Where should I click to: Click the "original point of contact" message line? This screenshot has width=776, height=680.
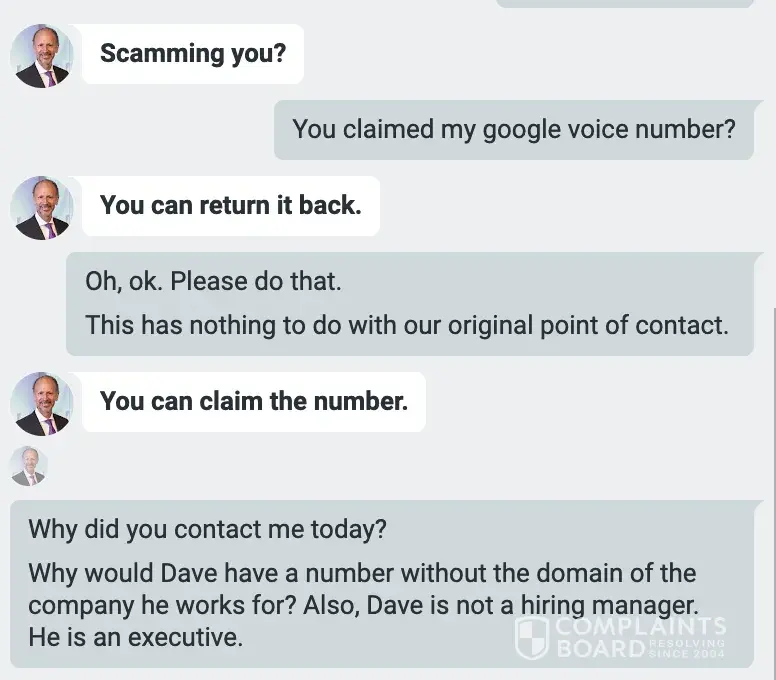406,325
